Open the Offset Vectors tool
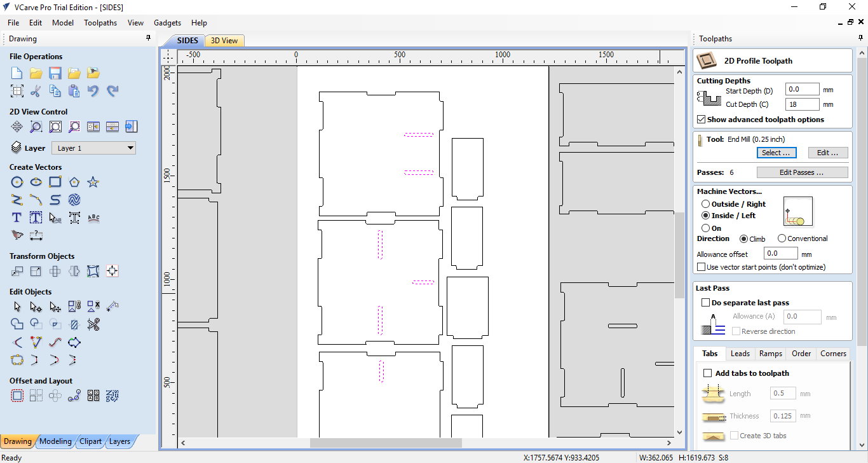 pos(17,396)
